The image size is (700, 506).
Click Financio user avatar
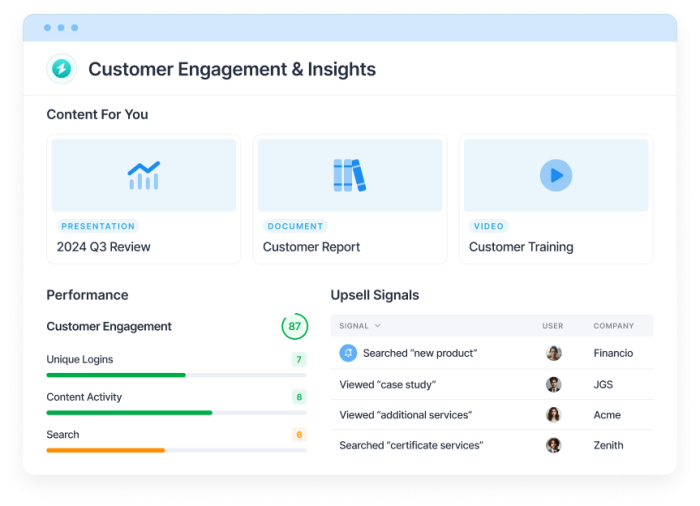point(553,353)
